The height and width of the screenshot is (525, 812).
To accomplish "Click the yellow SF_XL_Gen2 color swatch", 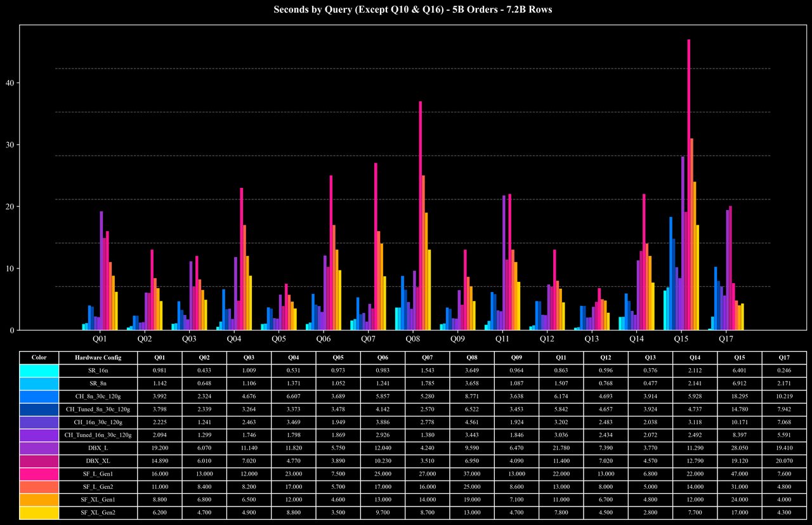I will pos(39,512).
